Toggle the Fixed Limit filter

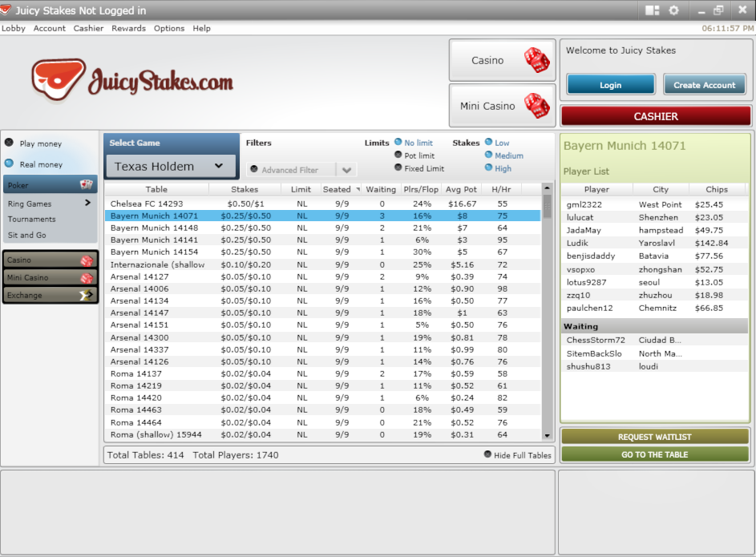398,168
